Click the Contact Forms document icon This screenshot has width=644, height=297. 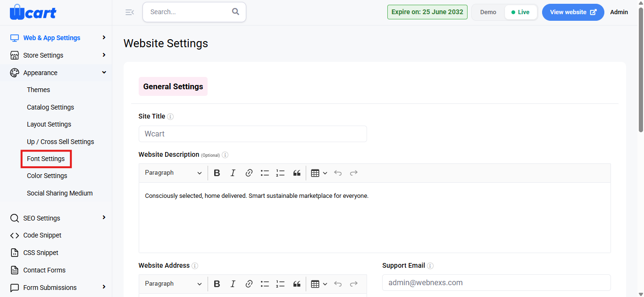15,270
